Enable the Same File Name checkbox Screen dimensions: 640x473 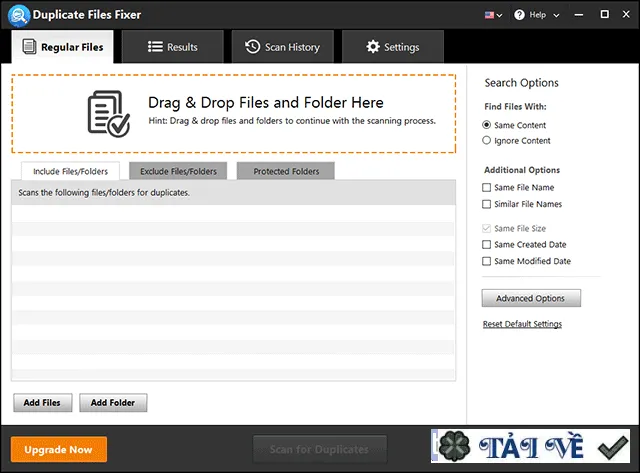click(486, 187)
